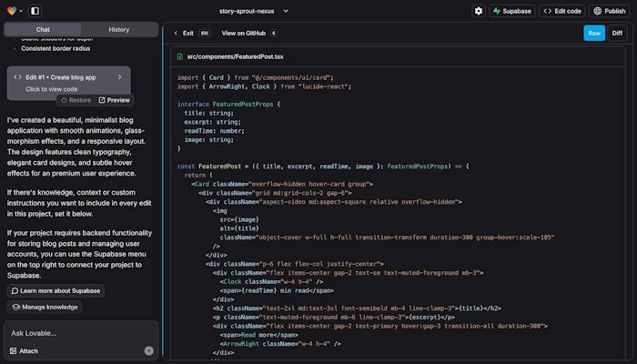The width and height of the screenshot is (637, 364).
Task: Click the 'readTime: number;' code line
Action: (214, 131)
